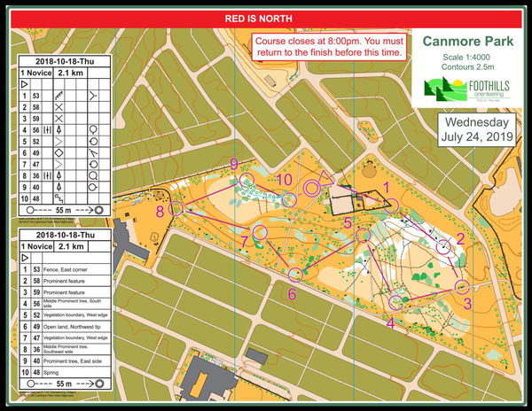Select control circle 1 on the map

(x=391, y=205)
